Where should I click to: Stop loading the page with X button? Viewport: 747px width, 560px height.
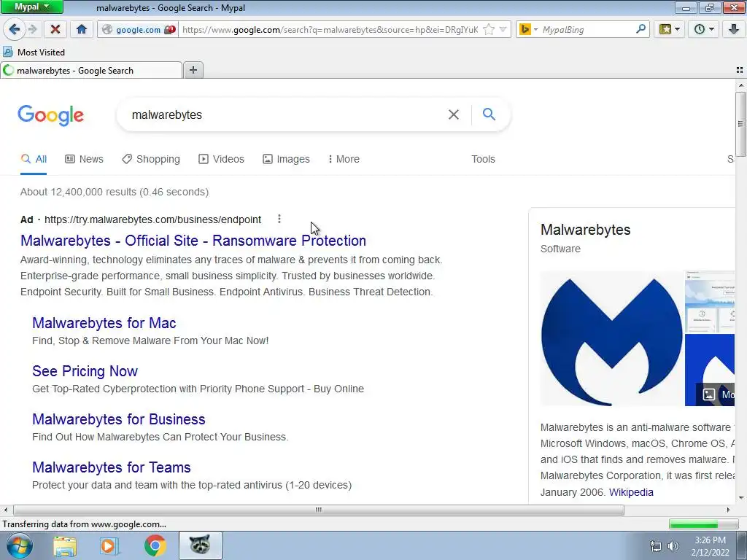coord(55,29)
